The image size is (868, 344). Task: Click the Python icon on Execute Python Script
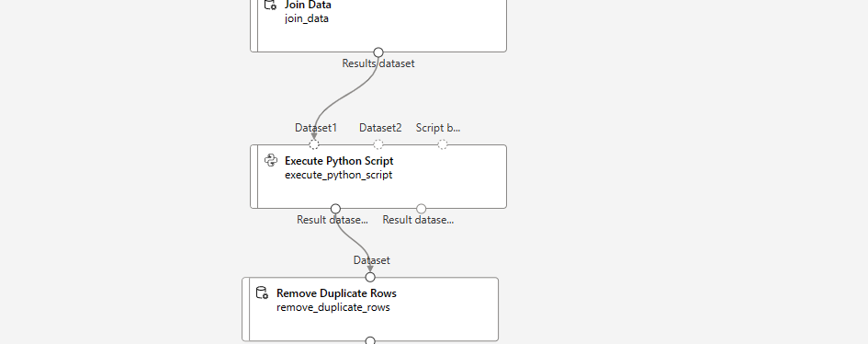pyautogui.click(x=271, y=161)
